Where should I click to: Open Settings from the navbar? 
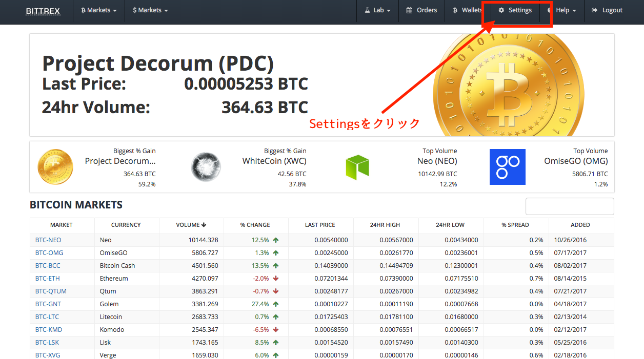pos(515,10)
